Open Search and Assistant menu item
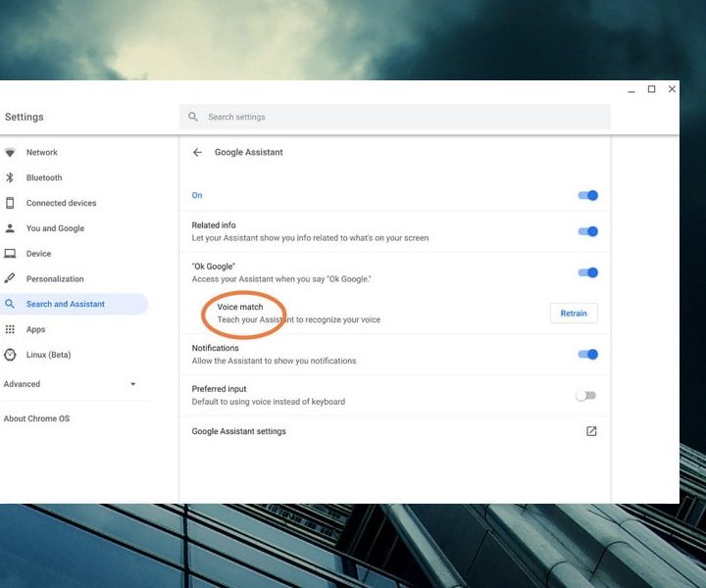The image size is (706, 588). tap(66, 304)
